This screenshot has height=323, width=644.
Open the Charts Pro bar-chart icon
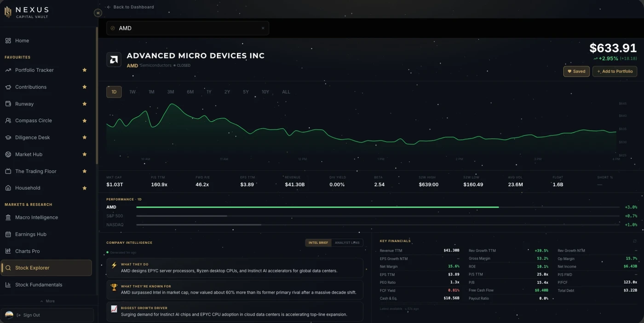(x=8, y=251)
